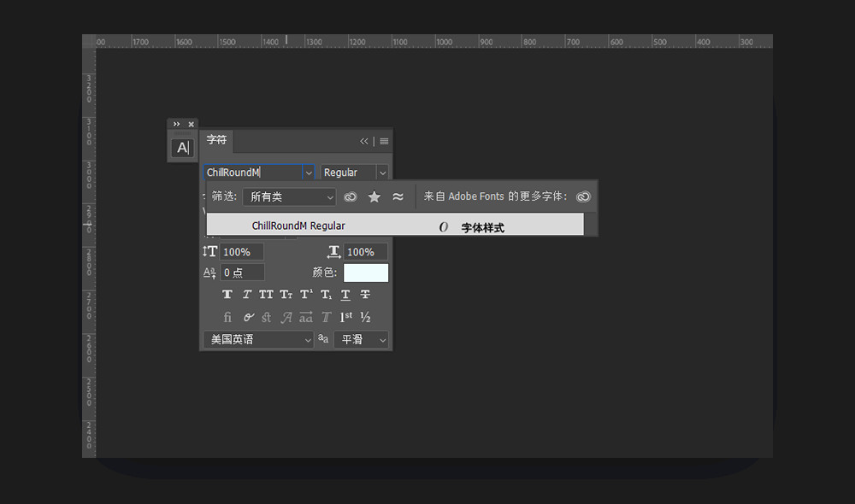The image size is (855, 504).
Task: Apply Subscript formatting icon
Action: [x=326, y=294]
